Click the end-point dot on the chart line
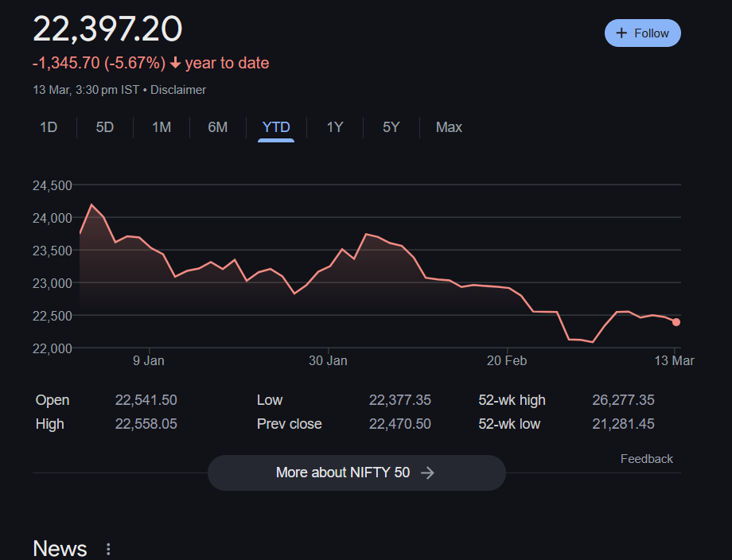732x560 pixels. 676,322
